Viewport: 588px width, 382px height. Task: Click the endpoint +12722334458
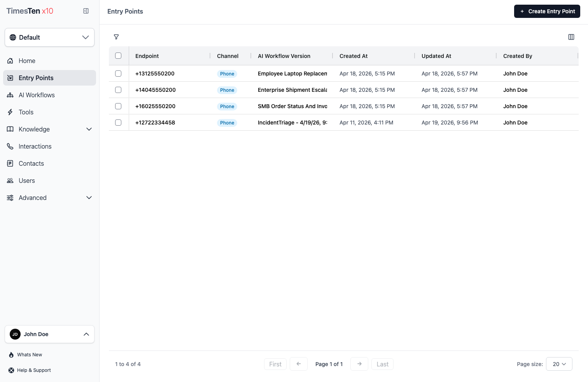tap(155, 123)
